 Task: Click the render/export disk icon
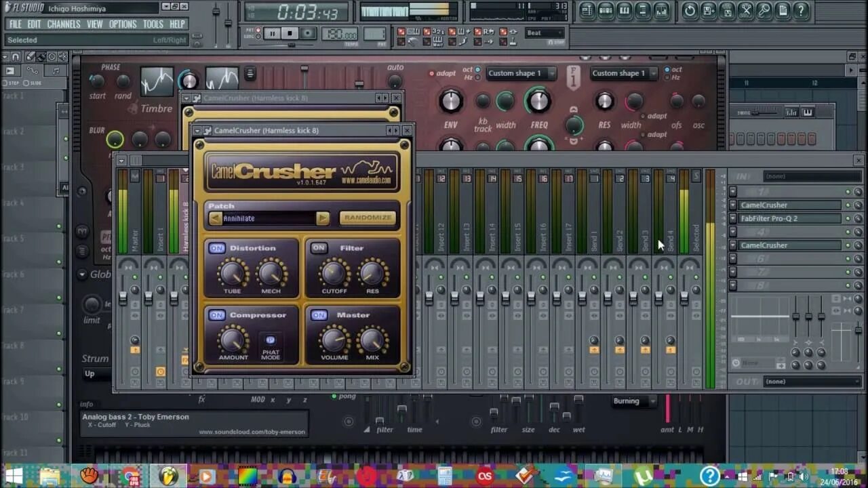click(727, 10)
